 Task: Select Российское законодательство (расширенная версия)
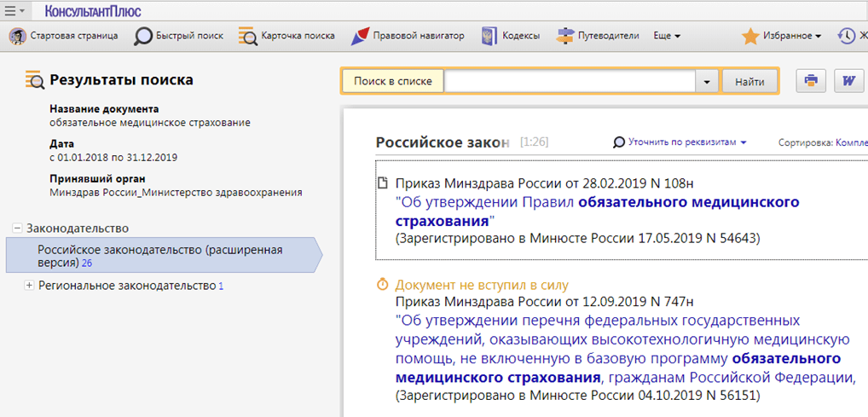[164, 256]
